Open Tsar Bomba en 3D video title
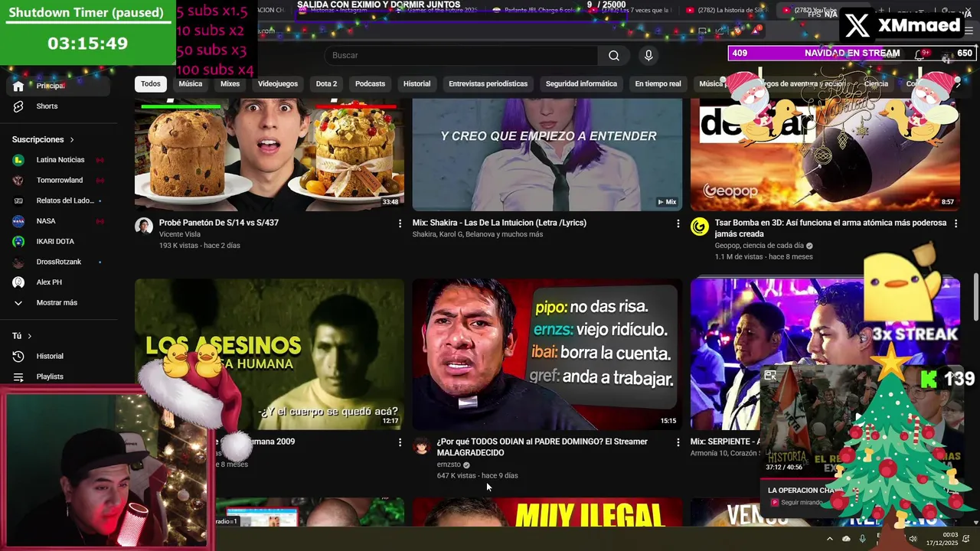Viewport: 980px width, 551px height. (831, 228)
